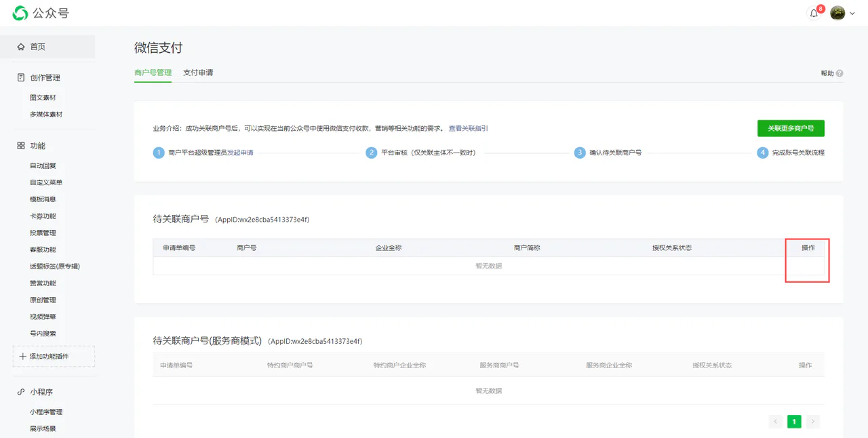Click step 3 circle 确认待关联商户号

coord(579,153)
